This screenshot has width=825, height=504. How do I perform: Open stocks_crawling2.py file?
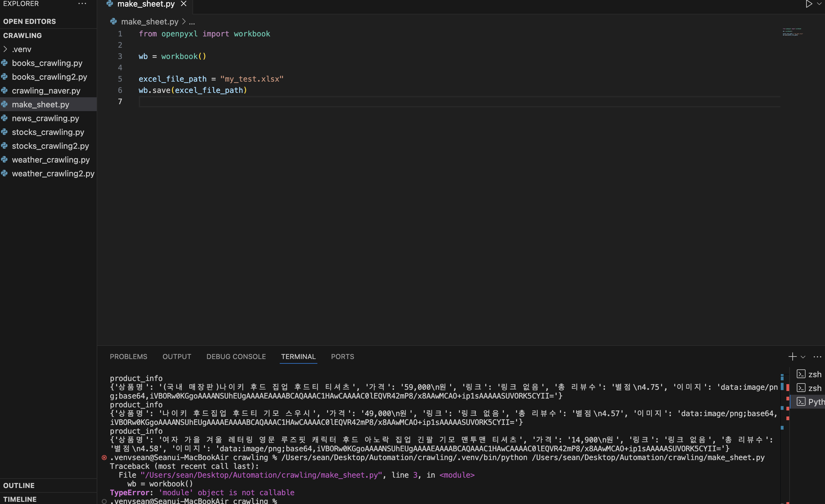[51, 146]
